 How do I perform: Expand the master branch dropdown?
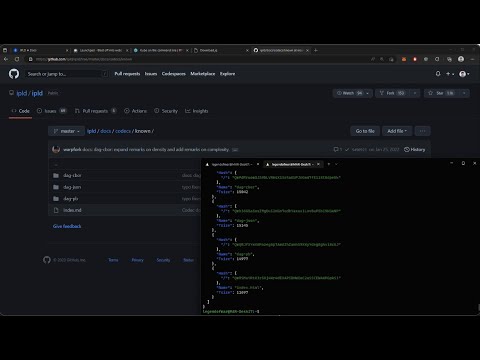point(66,131)
